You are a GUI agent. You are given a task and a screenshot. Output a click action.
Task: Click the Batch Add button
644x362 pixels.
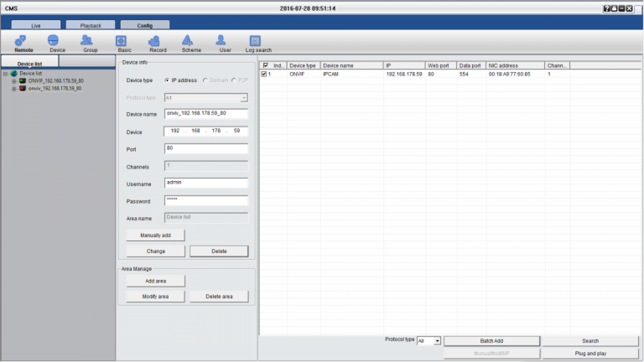point(491,341)
